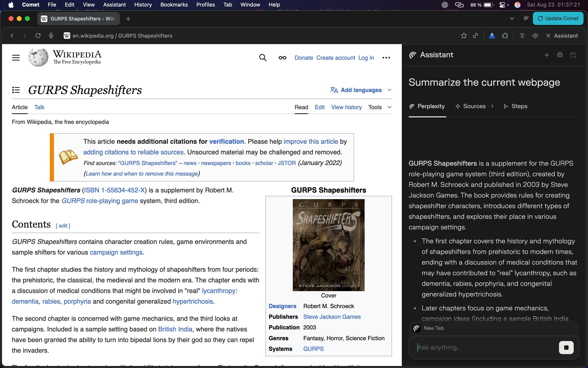This screenshot has height=368, width=588.
Task: Select the View history tab
Action: [346, 107]
